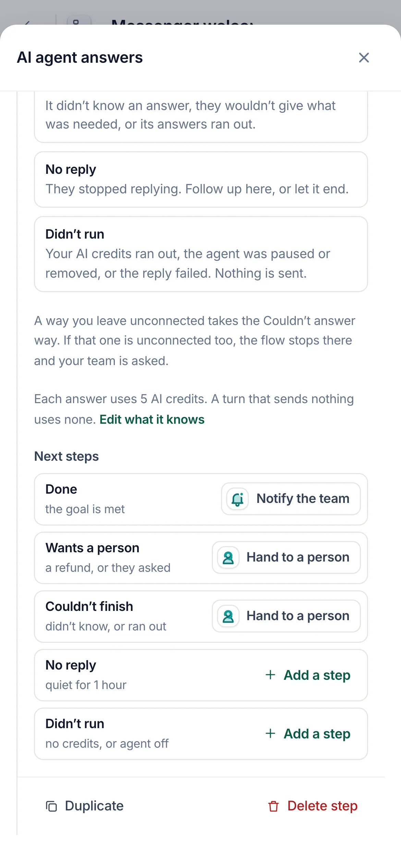Select the Done goal is met row
Image resolution: width=401 pixels, height=868 pixels.
coord(201,499)
